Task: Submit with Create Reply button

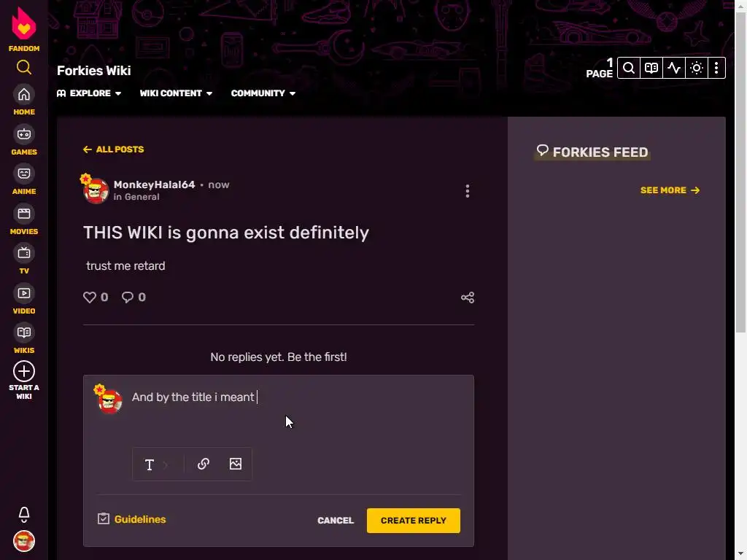Action: pyautogui.click(x=414, y=521)
